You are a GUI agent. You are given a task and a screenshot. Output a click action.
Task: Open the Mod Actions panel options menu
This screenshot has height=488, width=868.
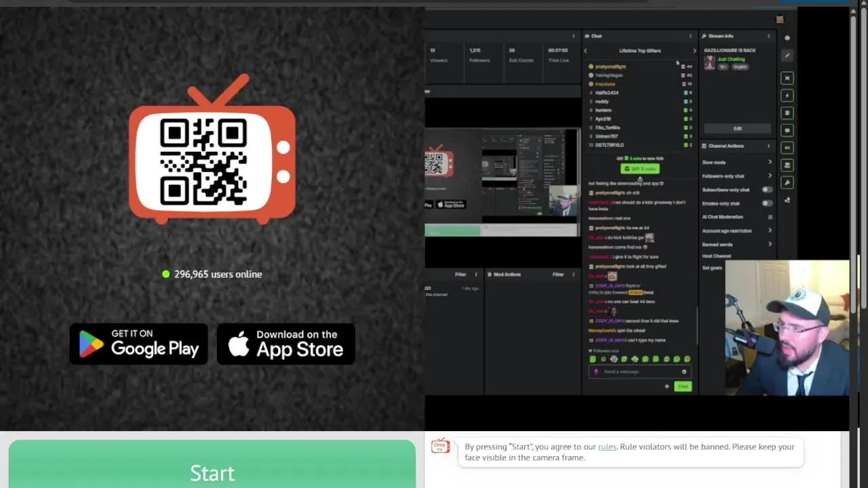[x=574, y=274]
